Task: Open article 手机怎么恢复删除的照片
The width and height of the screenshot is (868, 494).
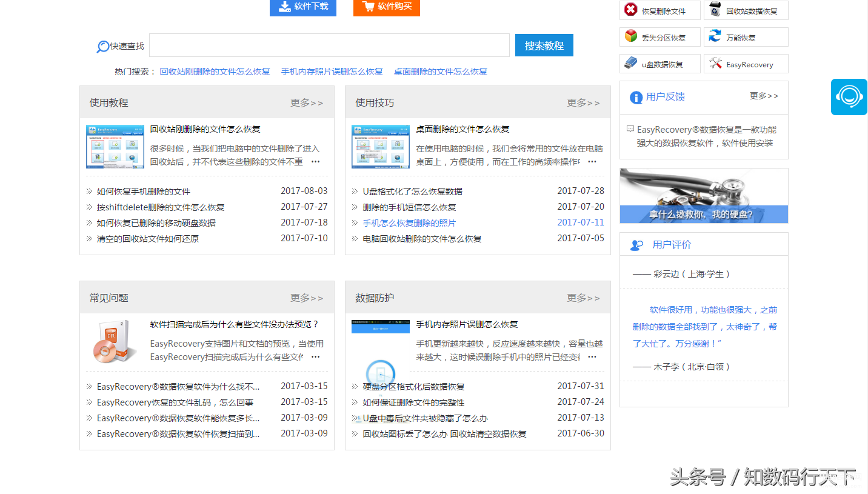Action: point(410,223)
